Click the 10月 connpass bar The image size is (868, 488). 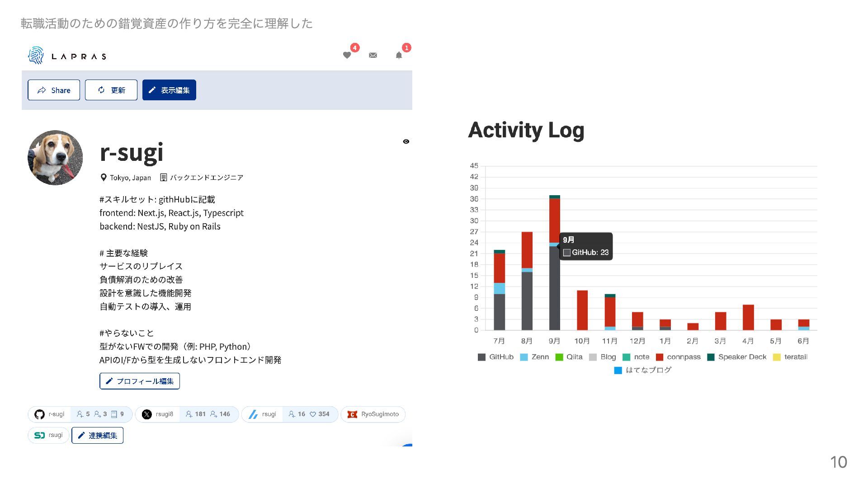coord(582,310)
